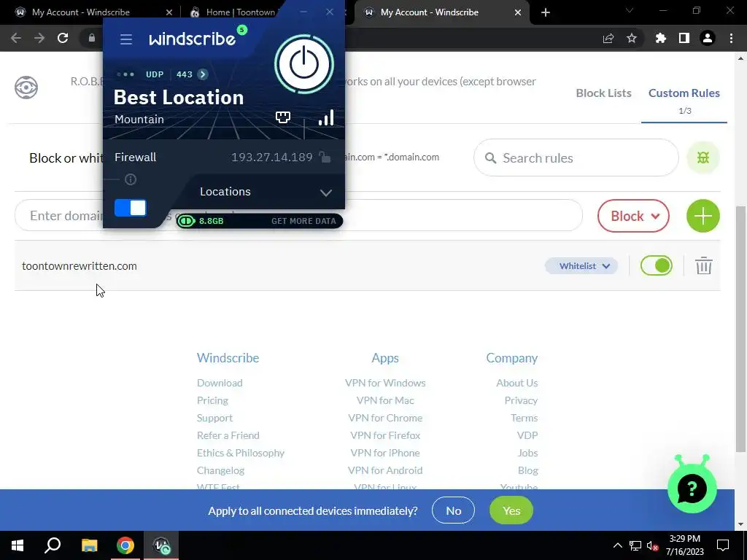Open the Windows Start menu

18,545
